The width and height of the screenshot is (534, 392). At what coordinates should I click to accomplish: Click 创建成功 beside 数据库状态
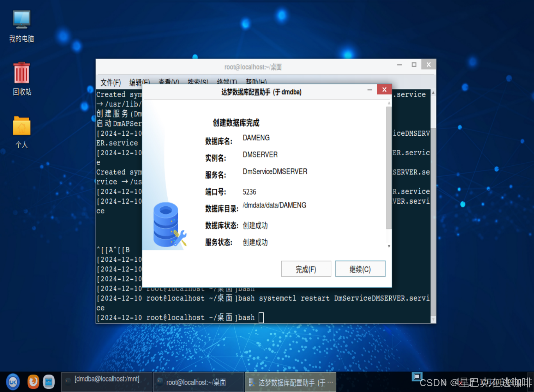tap(255, 225)
